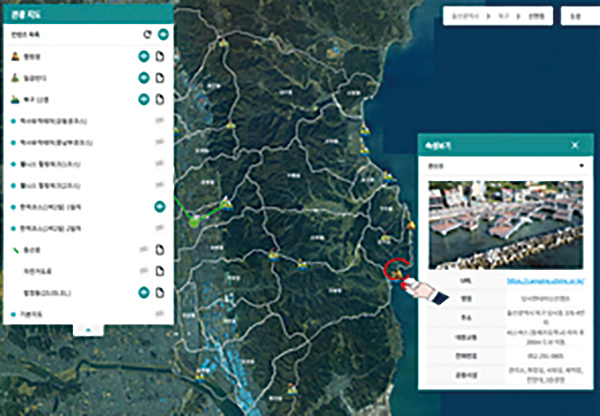
Task: Click the small blue marker near map top
Action: click(x=336, y=49)
